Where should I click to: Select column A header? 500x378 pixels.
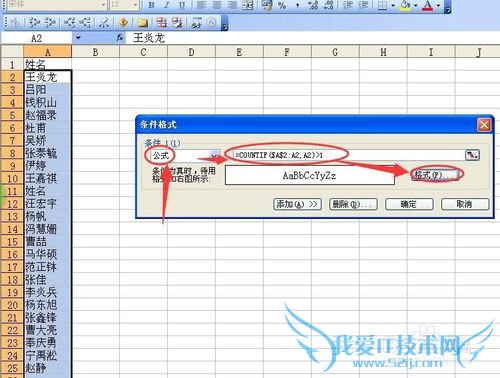47,52
